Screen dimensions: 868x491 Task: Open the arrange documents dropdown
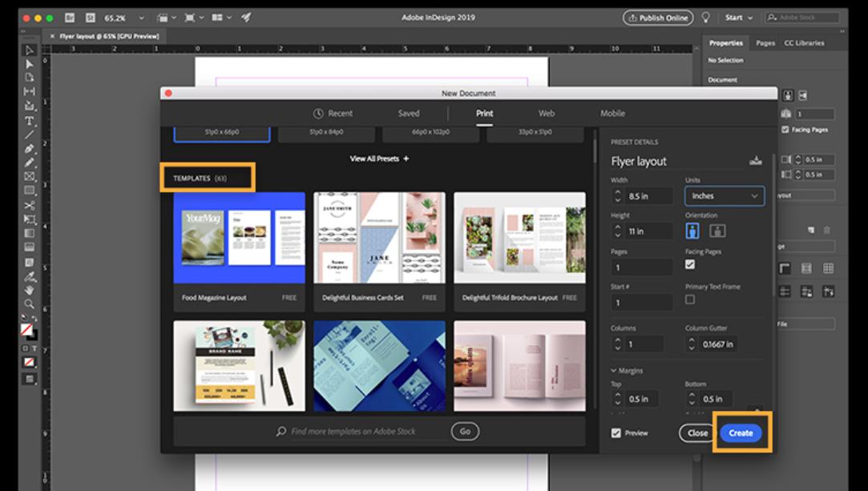[221, 18]
